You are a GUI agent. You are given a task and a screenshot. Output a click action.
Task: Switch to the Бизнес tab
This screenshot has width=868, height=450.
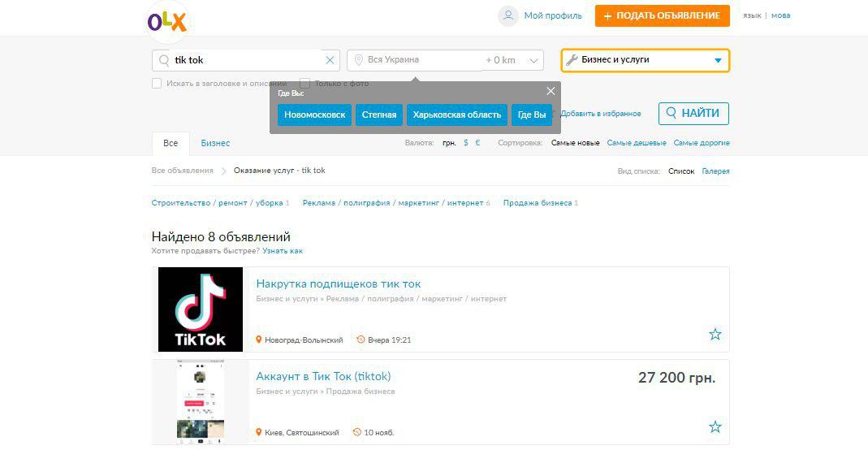(x=215, y=143)
